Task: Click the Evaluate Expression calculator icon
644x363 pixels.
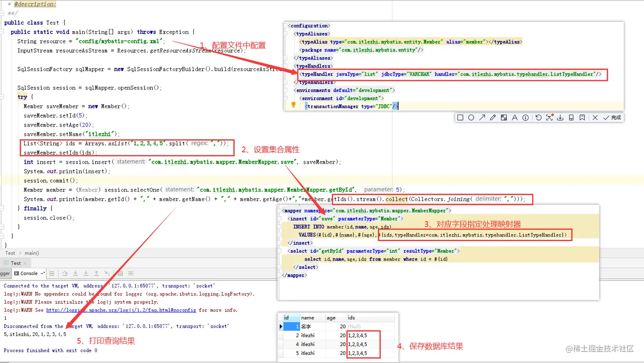Action: pos(120,274)
